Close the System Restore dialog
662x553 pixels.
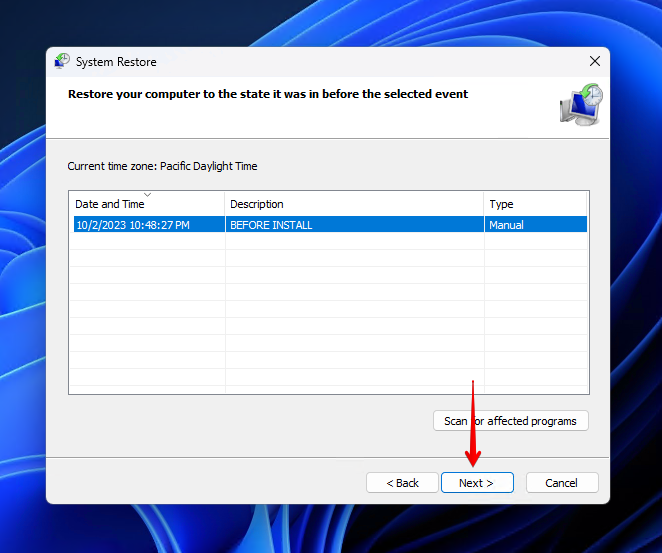coord(595,61)
